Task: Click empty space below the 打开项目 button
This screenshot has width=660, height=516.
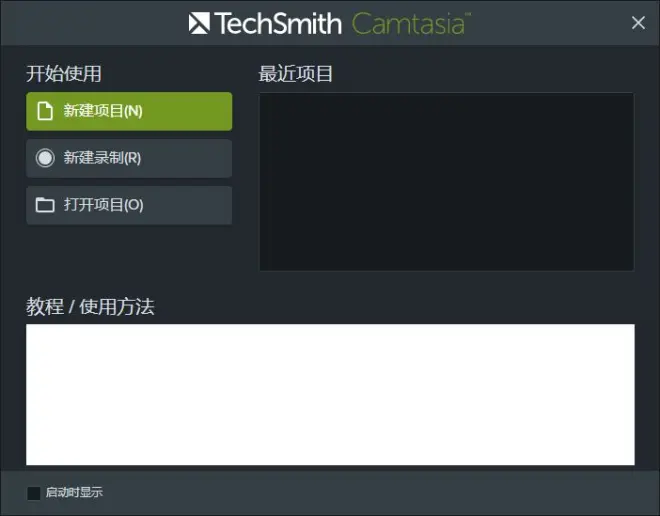Action: click(x=129, y=257)
